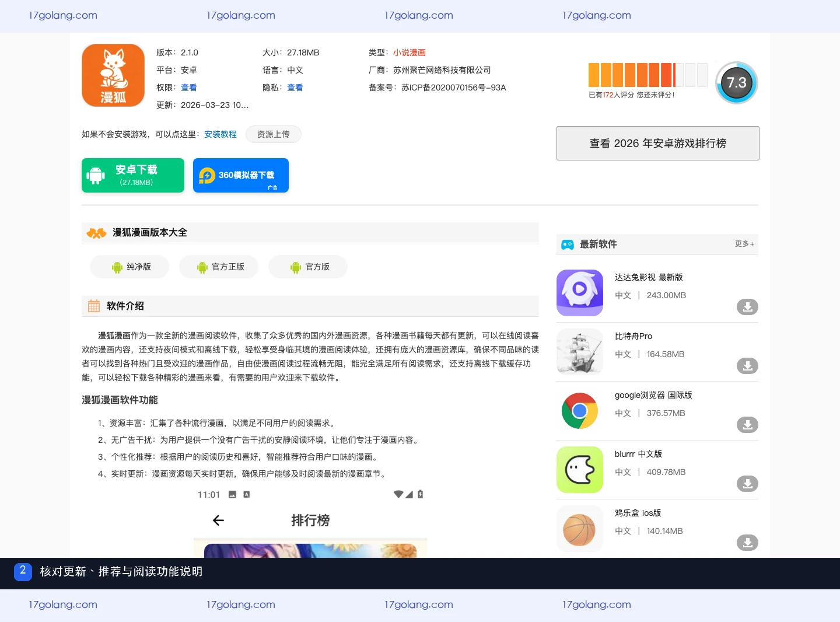This screenshot has height=622, width=840.
Task: Open the 比特舟Pro ship icon
Action: [x=580, y=352]
